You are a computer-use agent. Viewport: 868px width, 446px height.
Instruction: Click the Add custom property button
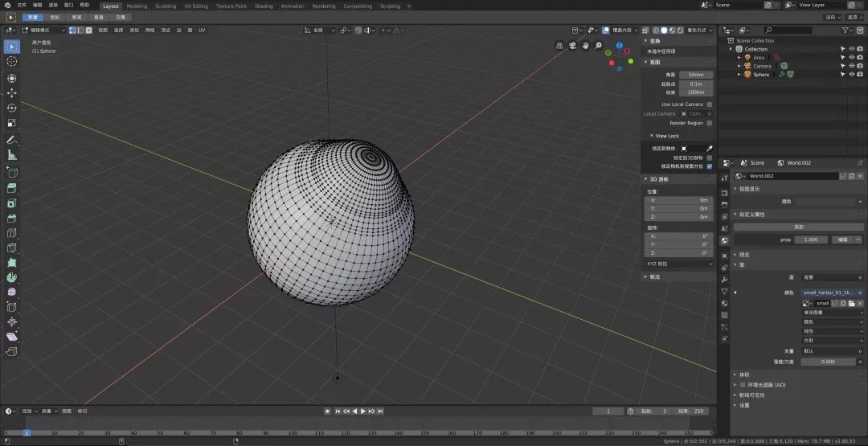(x=798, y=227)
